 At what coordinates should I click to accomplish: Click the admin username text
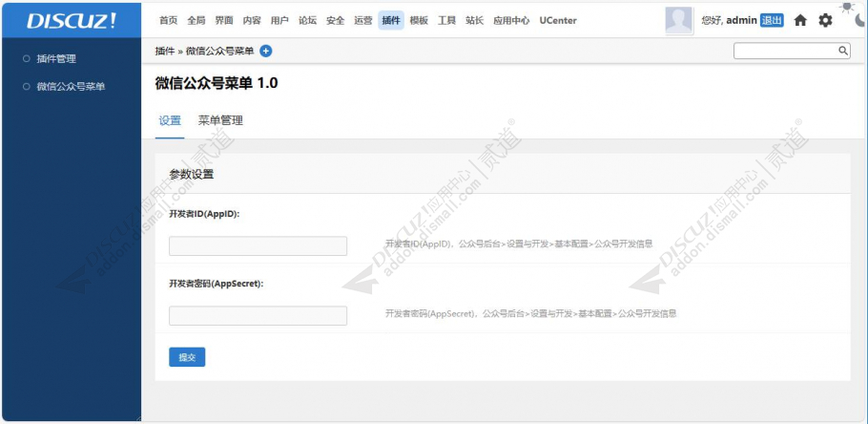(x=741, y=20)
